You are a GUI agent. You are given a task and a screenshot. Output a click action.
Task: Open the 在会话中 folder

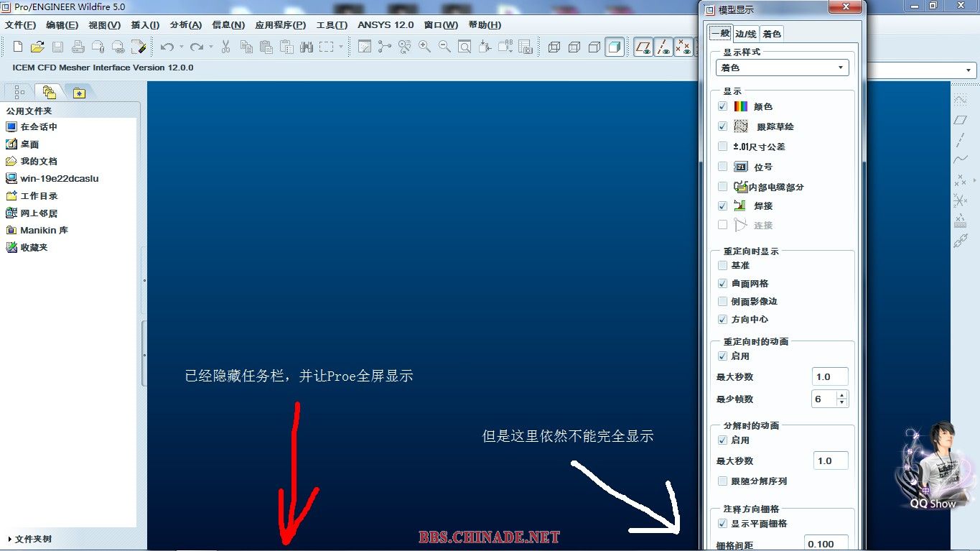pos(39,126)
